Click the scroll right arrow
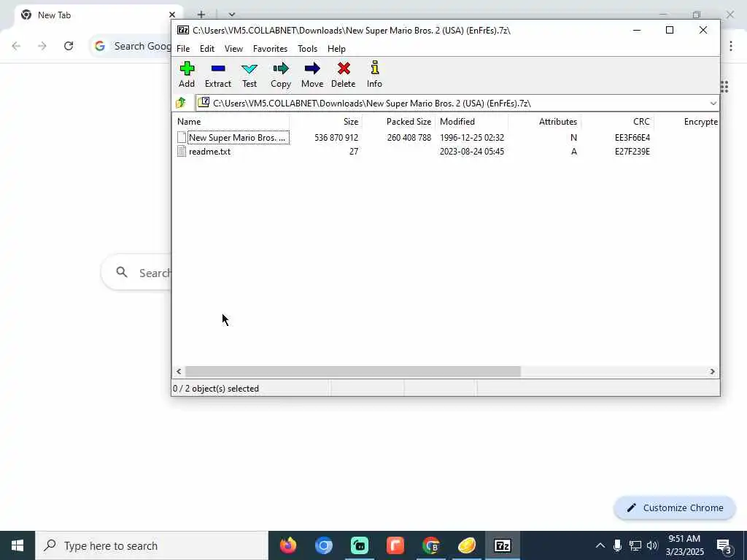 pyautogui.click(x=712, y=371)
